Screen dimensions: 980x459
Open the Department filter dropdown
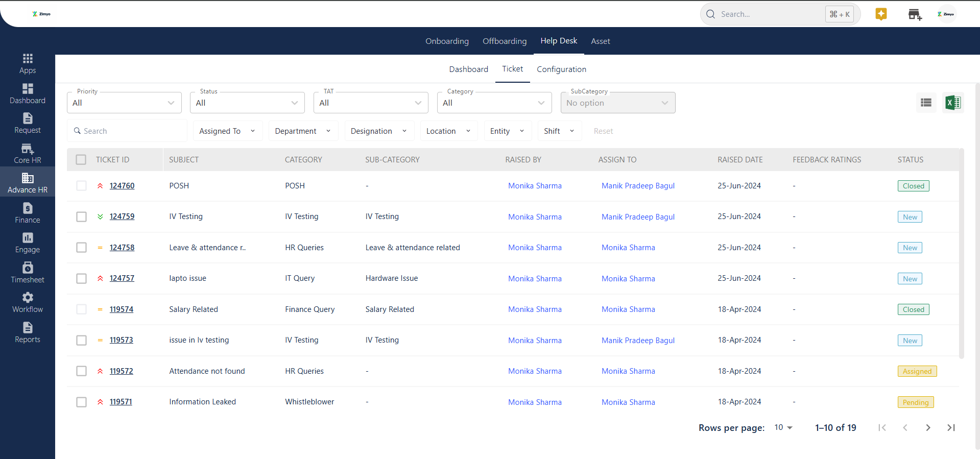click(303, 131)
